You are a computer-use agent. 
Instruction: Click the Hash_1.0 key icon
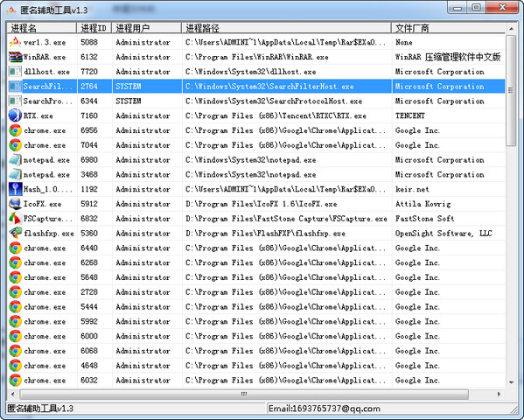pyautogui.click(x=15, y=189)
